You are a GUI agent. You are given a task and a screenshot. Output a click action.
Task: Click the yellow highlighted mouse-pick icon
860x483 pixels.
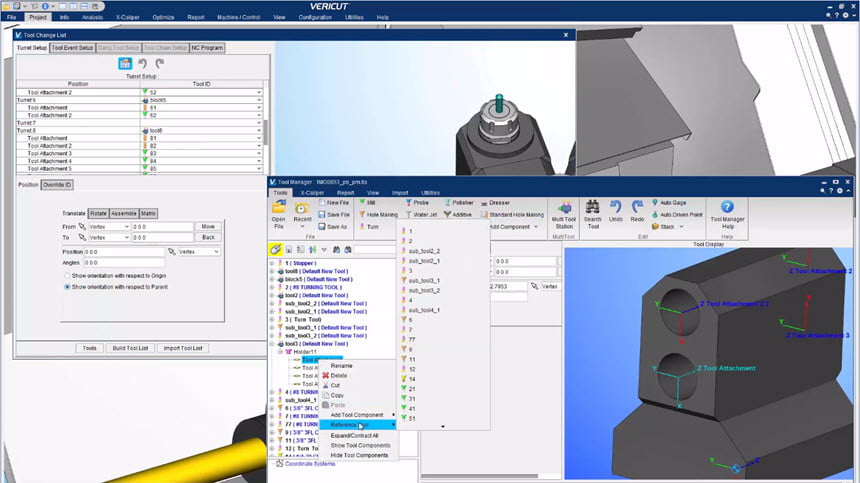[275, 249]
